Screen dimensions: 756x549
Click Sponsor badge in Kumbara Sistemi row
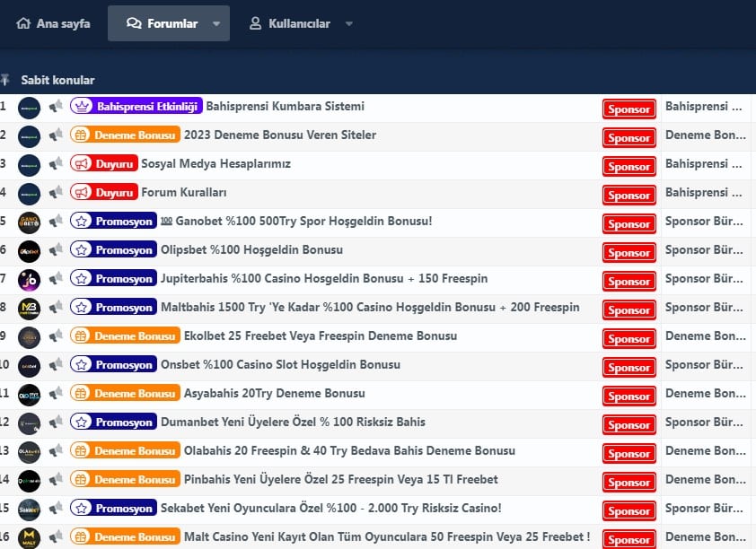(629, 109)
